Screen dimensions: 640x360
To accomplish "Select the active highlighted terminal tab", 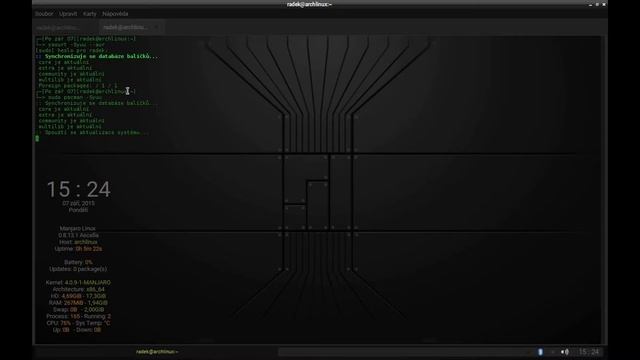I will 131,27.
